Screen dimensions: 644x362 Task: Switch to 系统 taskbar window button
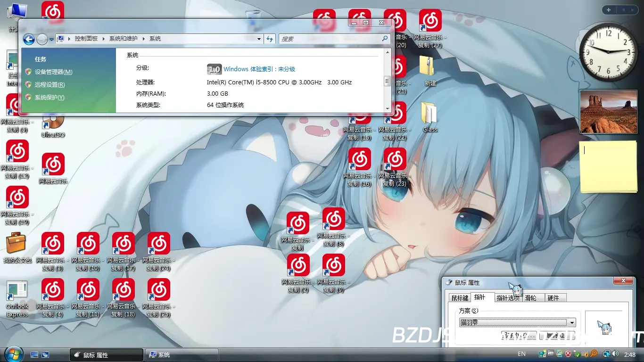pos(182,355)
